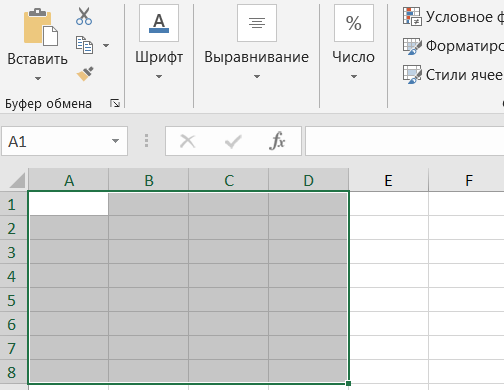Select column C header

pos(229,180)
